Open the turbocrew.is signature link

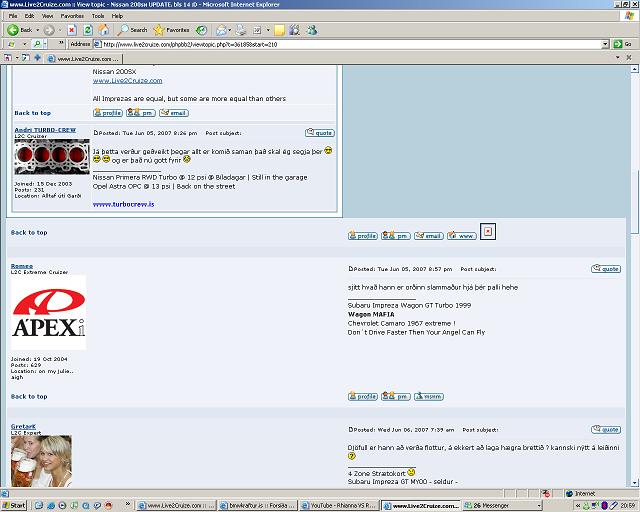(x=123, y=203)
